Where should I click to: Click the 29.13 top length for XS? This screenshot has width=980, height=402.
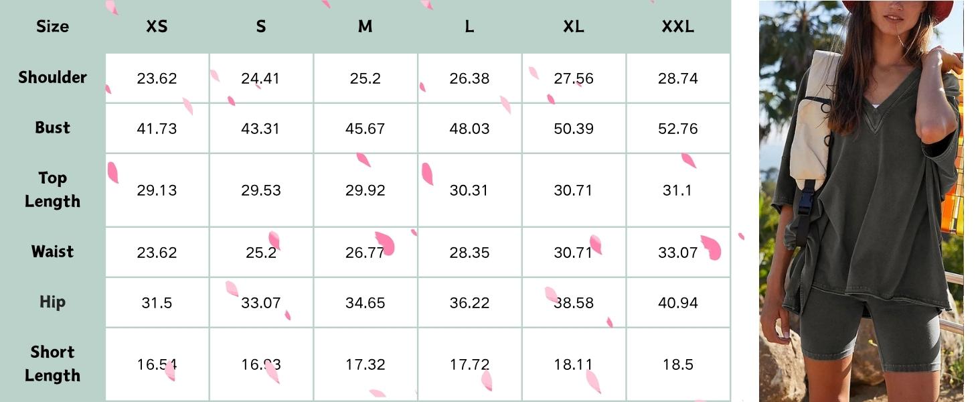[x=157, y=190]
